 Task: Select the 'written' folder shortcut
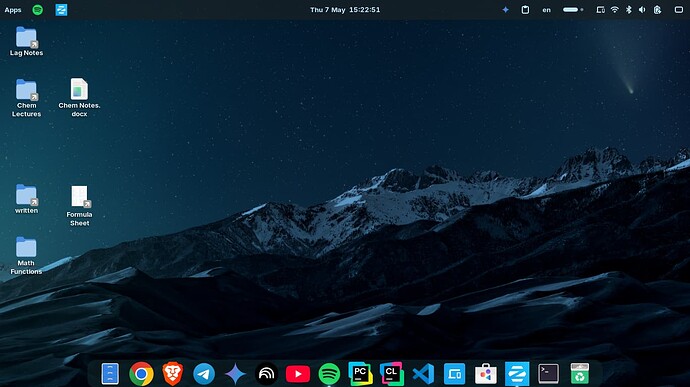pyautogui.click(x=26, y=199)
